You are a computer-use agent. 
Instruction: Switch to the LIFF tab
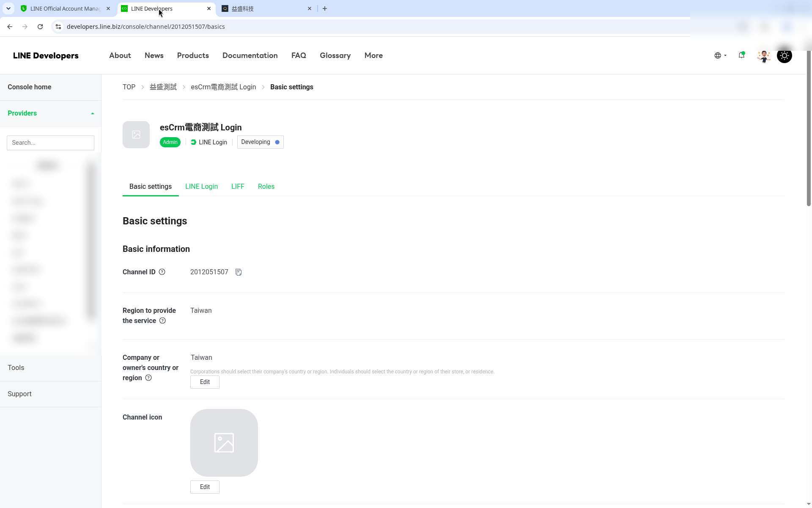[238, 187]
